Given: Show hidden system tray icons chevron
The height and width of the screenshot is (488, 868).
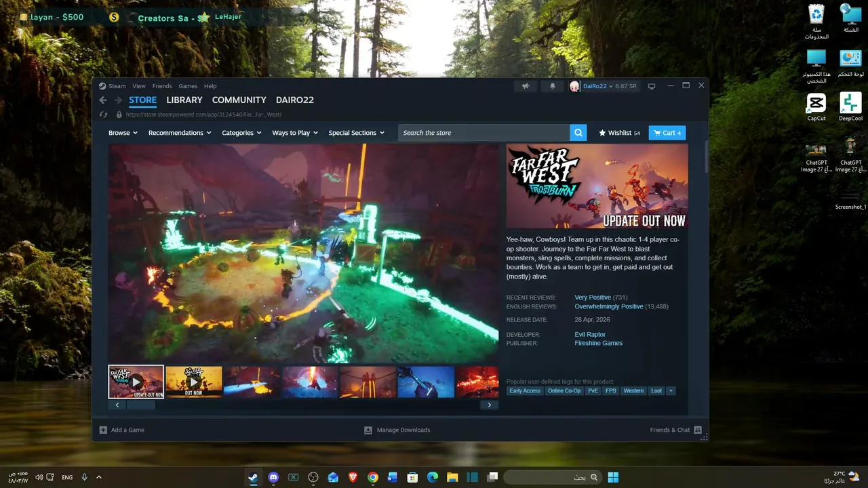Looking at the screenshot, I should 99,477.
